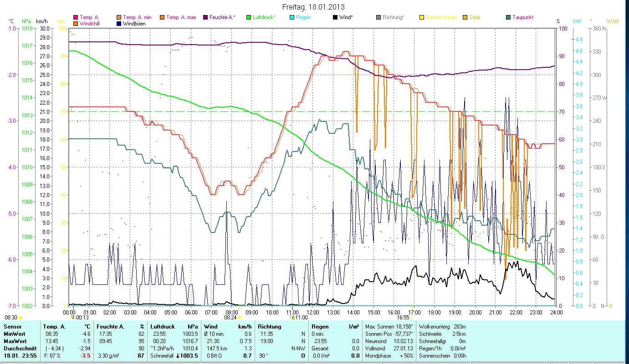
Task: Select the orange Windchill legend swatch
Action: pos(76,23)
